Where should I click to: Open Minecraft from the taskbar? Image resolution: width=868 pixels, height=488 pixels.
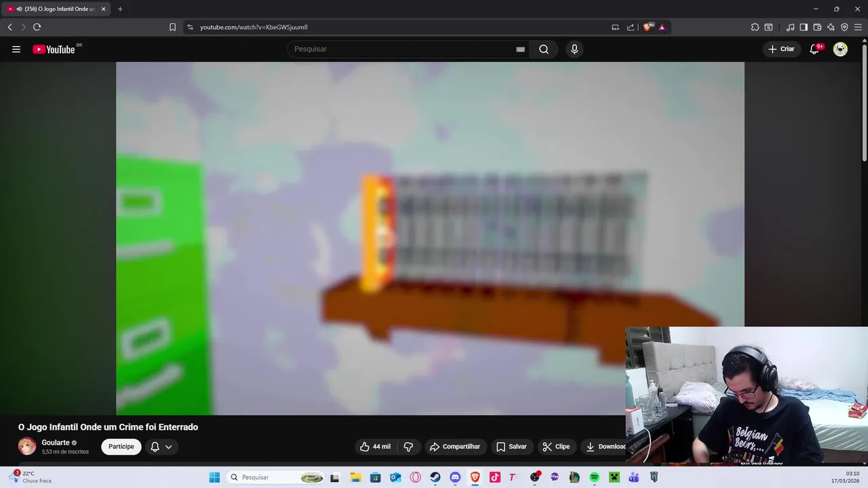[614, 477]
